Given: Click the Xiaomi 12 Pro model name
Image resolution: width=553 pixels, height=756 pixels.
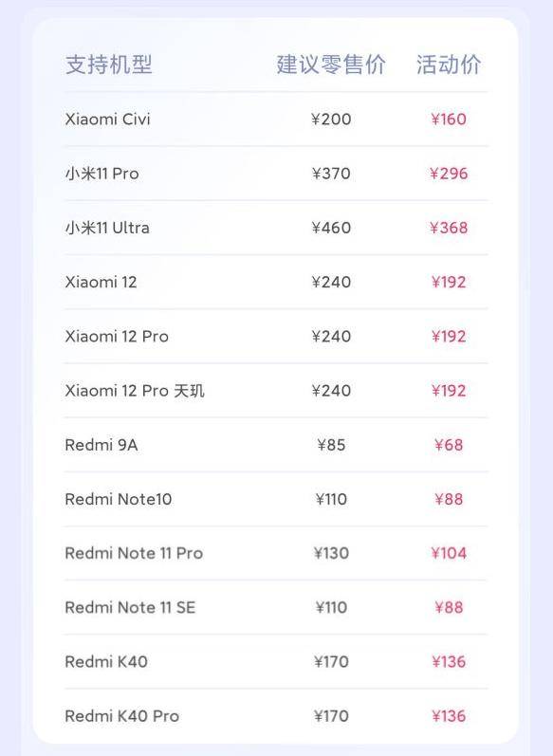Looking at the screenshot, I should tap(117, 336).
